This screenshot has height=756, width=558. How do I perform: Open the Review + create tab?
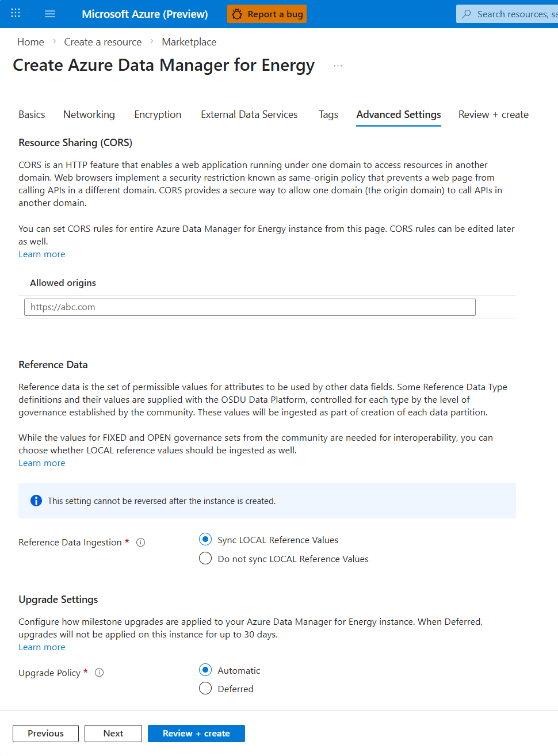[494, 114]
